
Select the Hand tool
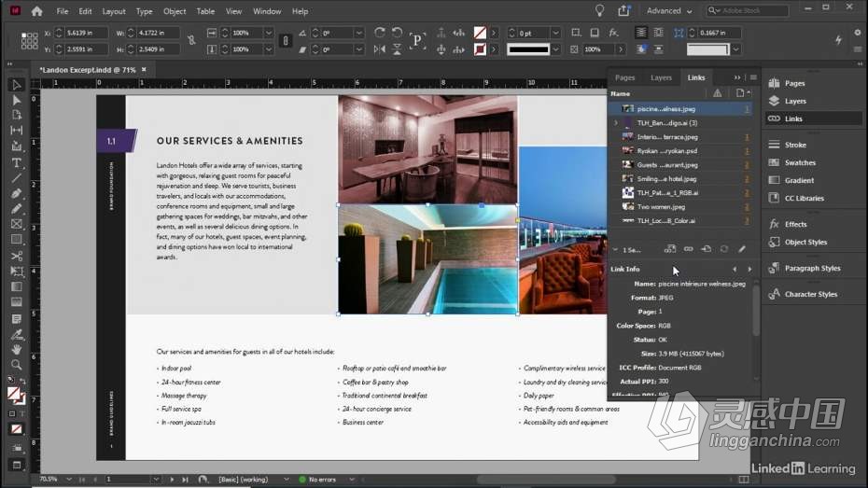tap(16, 349)
